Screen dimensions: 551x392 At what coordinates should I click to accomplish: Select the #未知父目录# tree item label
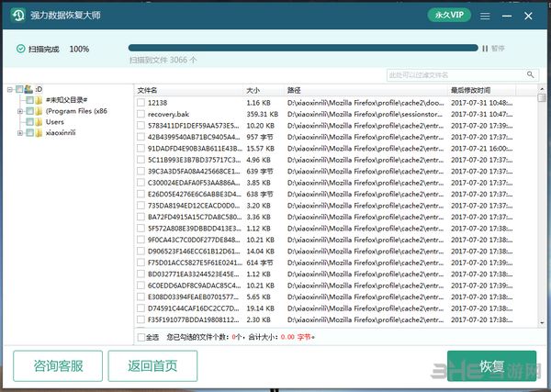(x=66, y=100)
